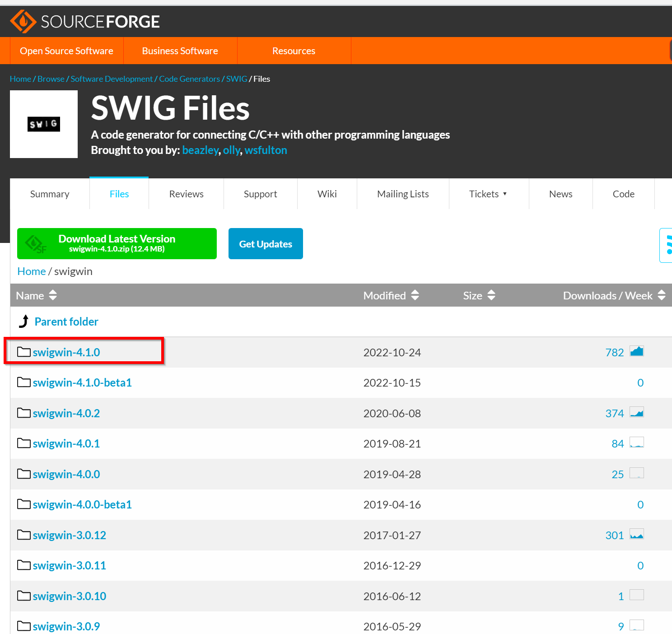The height and width of the screenshot is (634, 672).
Task: Open the Summary tab
Action: pos(50,194)
